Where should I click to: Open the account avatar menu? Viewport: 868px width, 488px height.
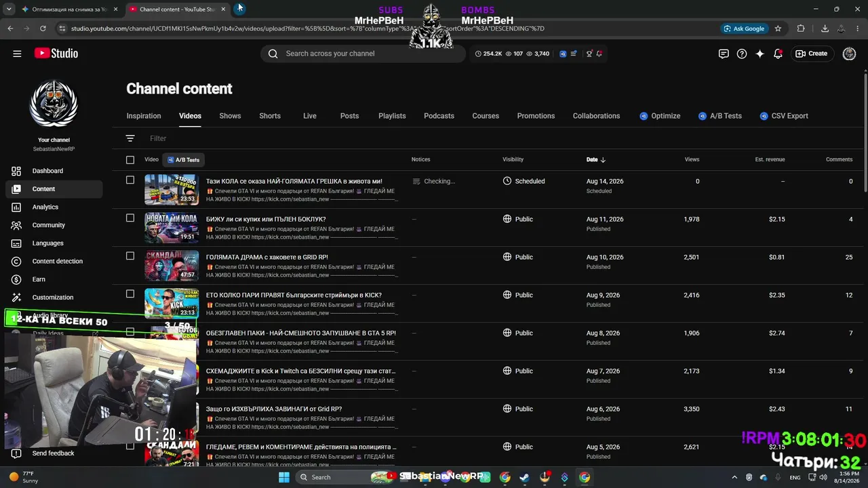849,54
